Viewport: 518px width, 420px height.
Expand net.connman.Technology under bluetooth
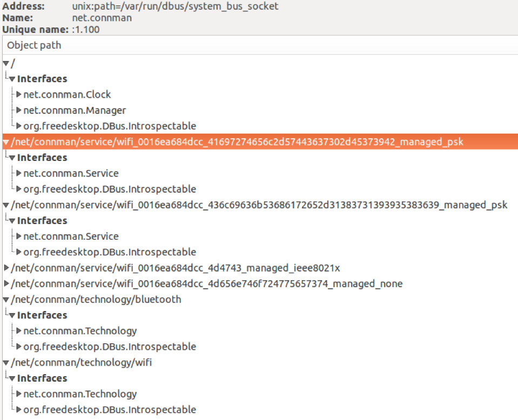pyautogui.click(x=20, y=331)
